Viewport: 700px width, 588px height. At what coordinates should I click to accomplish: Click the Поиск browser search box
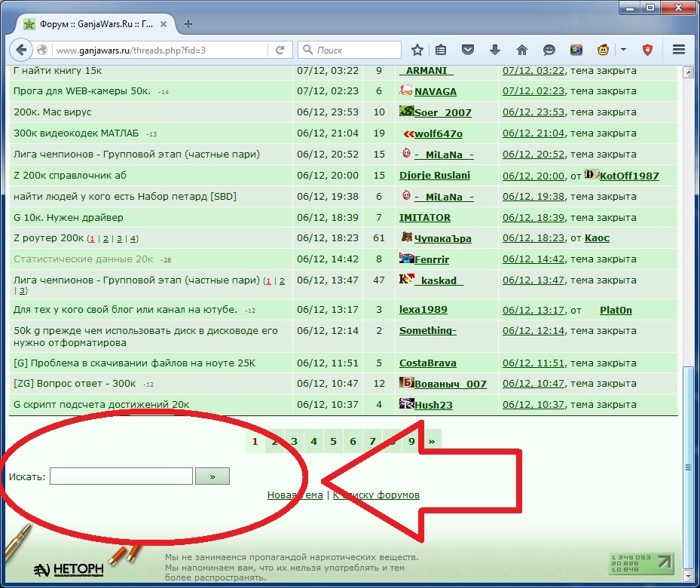tap(350, 50)
